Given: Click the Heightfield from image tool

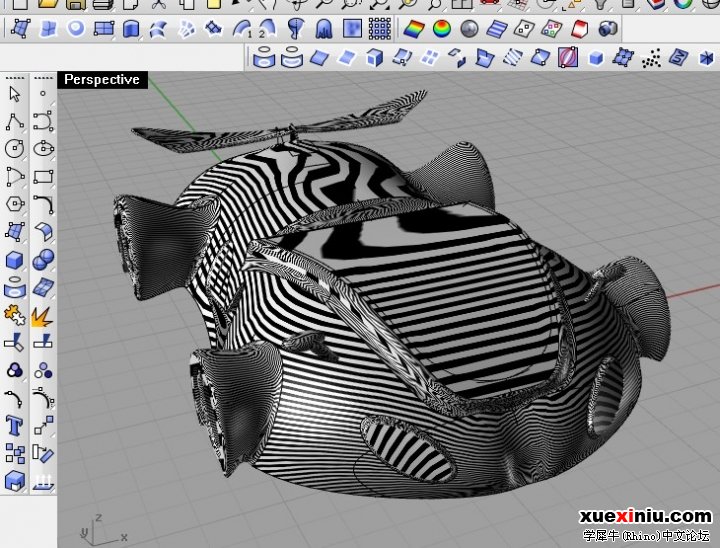Looking at the screenshot, I should 352,28.
